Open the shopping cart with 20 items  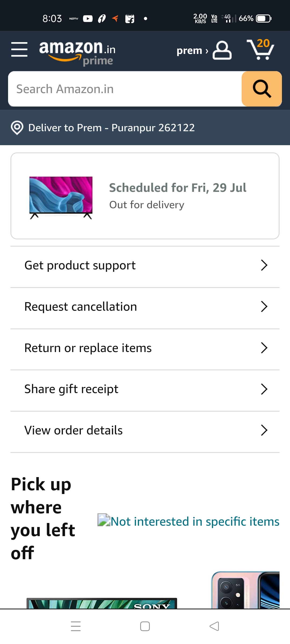[260, 49]
